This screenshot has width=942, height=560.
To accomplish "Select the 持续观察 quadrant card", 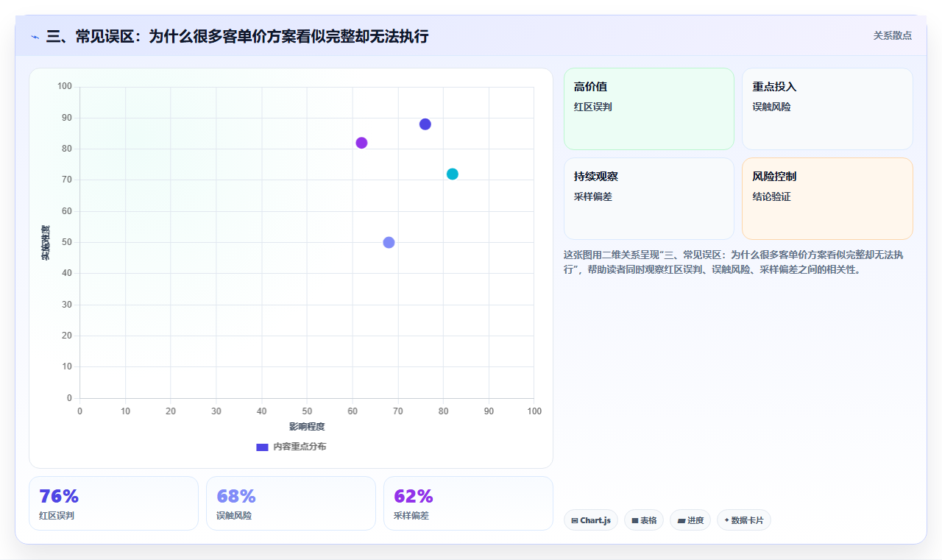I will click(649, 199).
